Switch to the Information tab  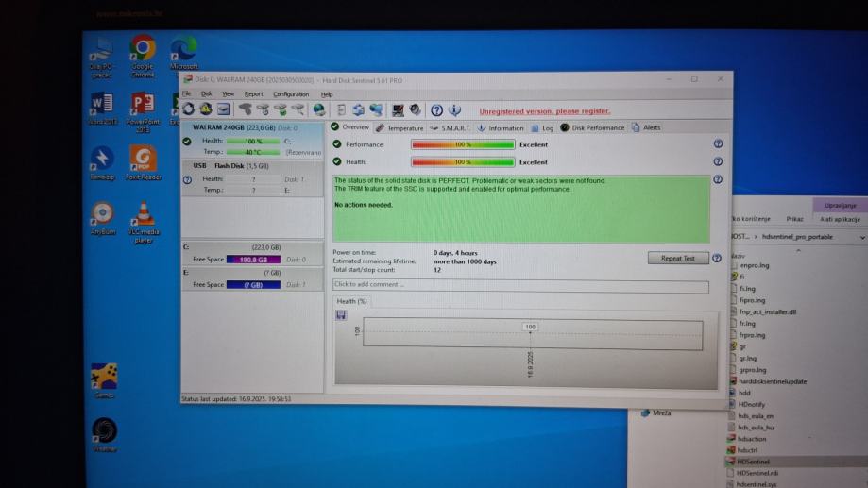coord(501,127)
